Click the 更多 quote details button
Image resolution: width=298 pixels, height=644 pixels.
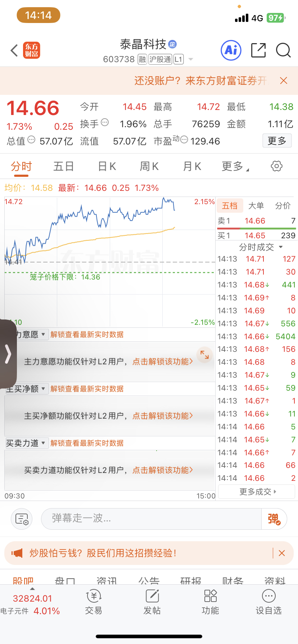pyautogui.click(x=277, y=141)
